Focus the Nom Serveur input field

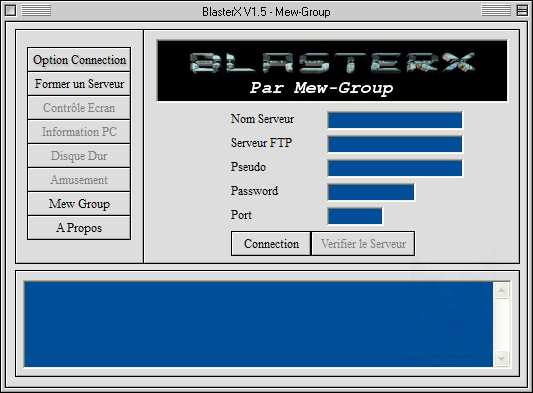[x=395, y=120]
